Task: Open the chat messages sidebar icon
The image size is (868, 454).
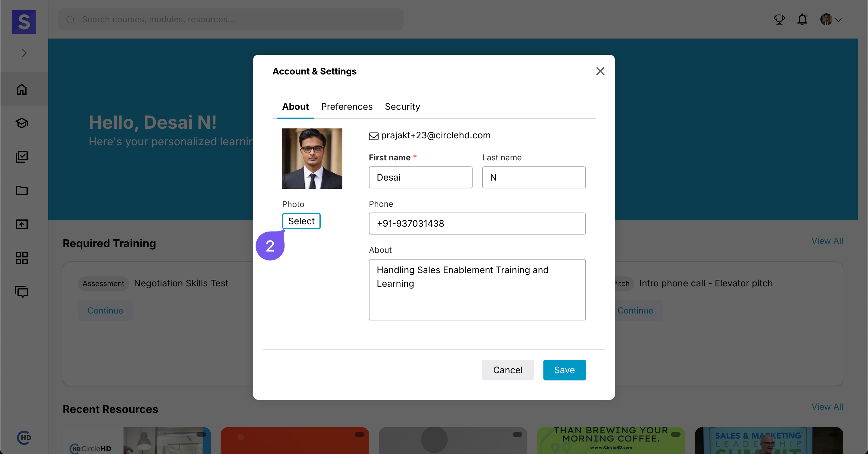Action: coord(22,292)
